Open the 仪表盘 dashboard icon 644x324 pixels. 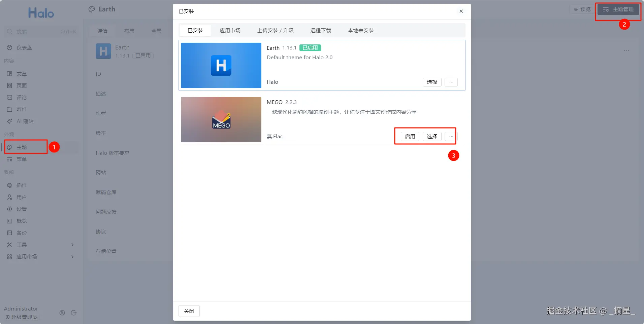pos(9,48)
